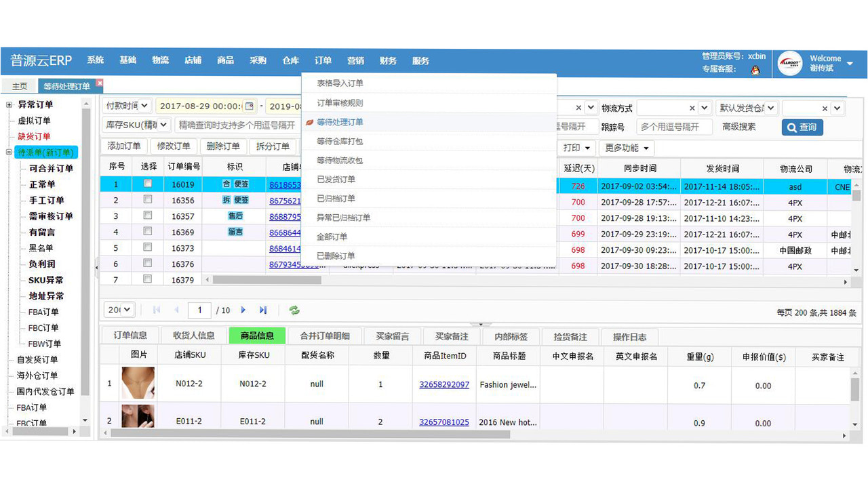868x488 pixels.
Task: Open the 仓库 top menu
Action: click(x=290, y=60)
